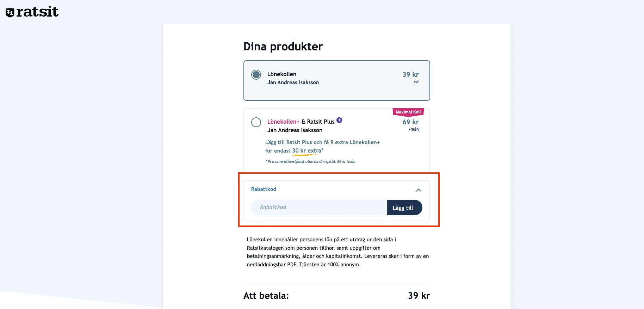Viewport: 644px width, 309px height.
Task: Click the yellow underline beneath 30 kr extra
Action: coord(306,155)
